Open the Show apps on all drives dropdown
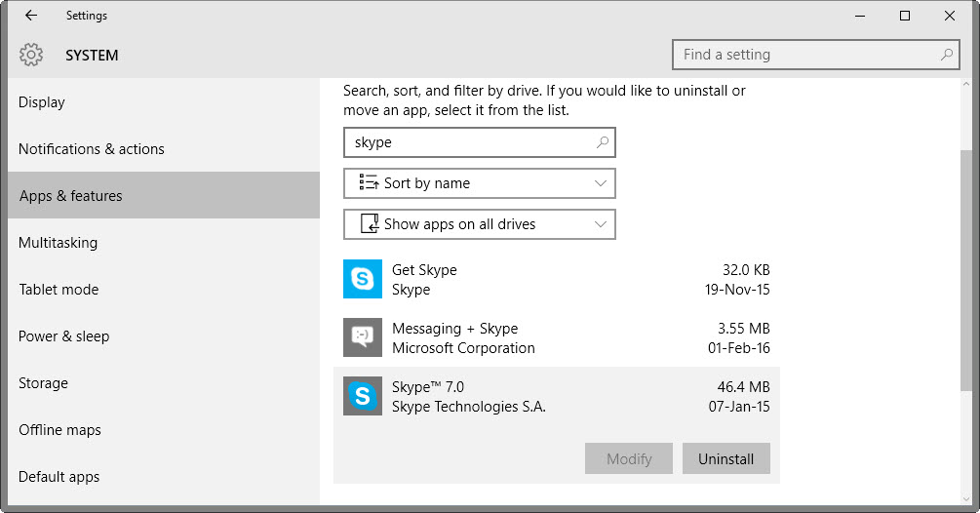The height and width of the screenshot is (513, 980). point(480,224)
